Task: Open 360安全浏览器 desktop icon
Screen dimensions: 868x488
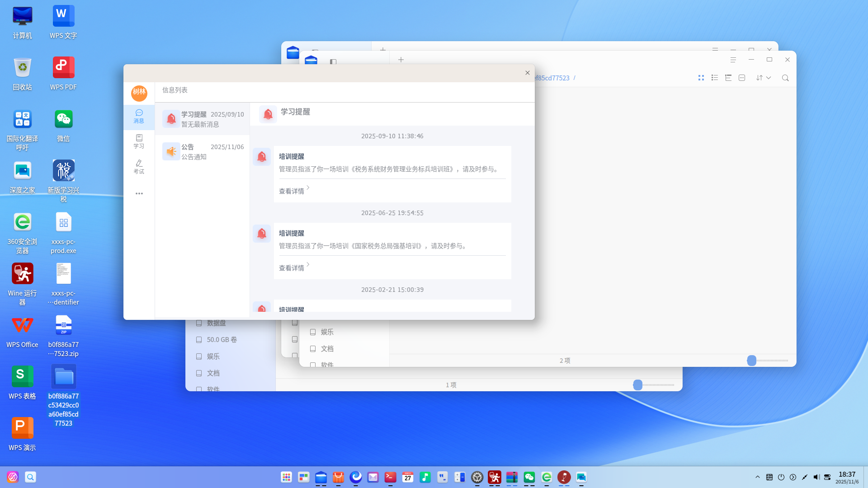Action: click(22, 233)
